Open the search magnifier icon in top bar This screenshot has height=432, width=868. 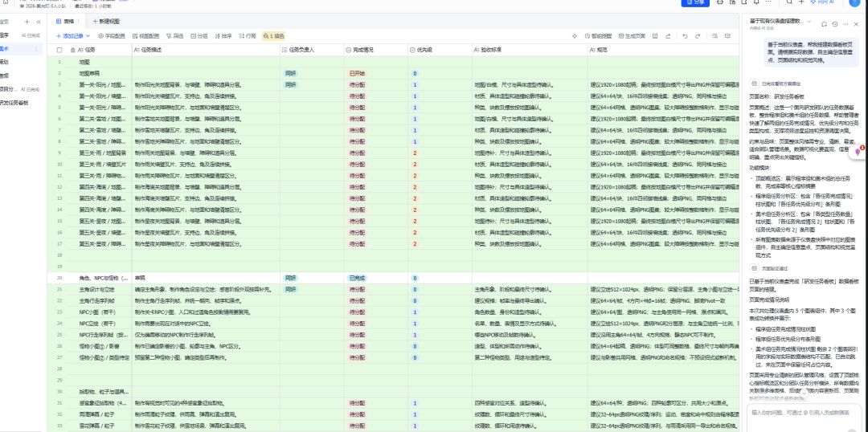point(789,2)
